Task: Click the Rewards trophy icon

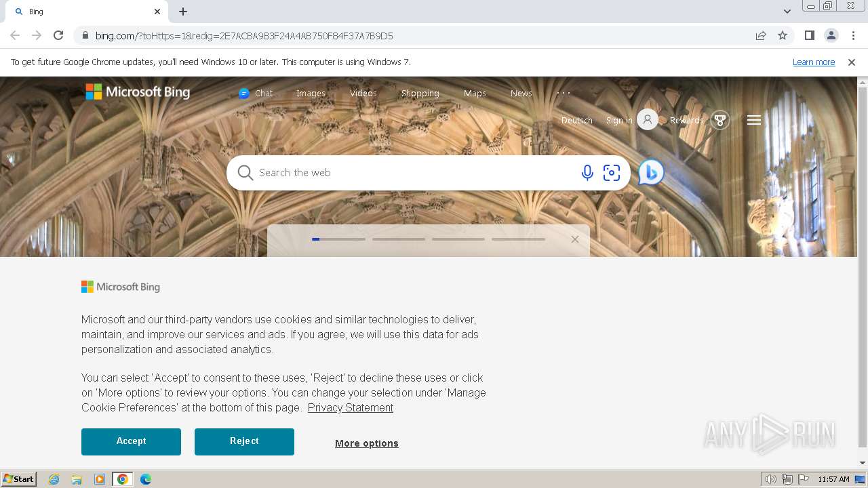Action: (x=720, y=121)
